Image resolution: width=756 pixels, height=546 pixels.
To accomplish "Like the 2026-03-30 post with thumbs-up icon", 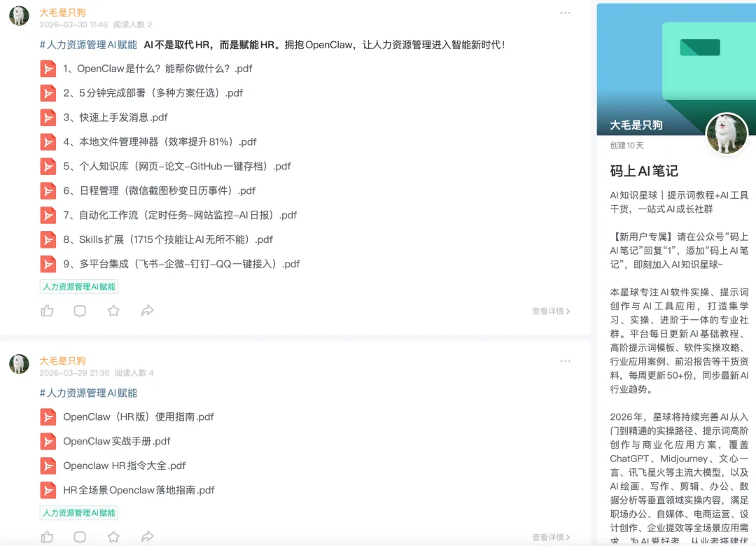I will [x=48, y=311].
